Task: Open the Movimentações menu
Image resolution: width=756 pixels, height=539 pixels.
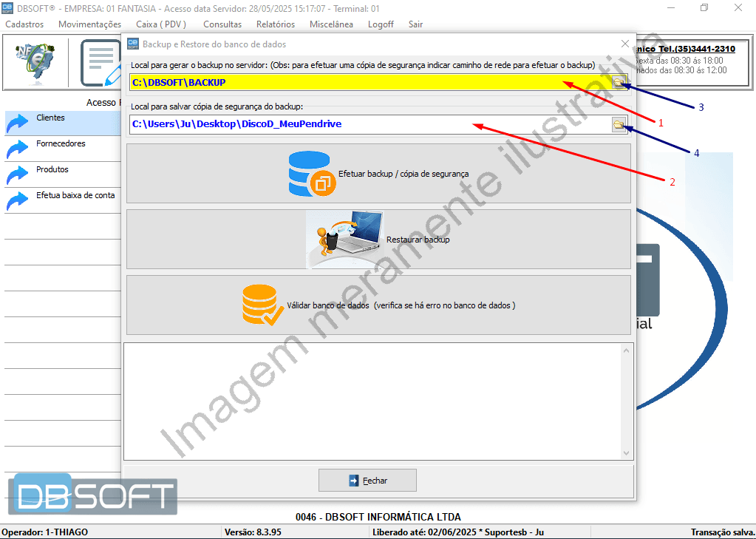Action: [x=89, y=24]
